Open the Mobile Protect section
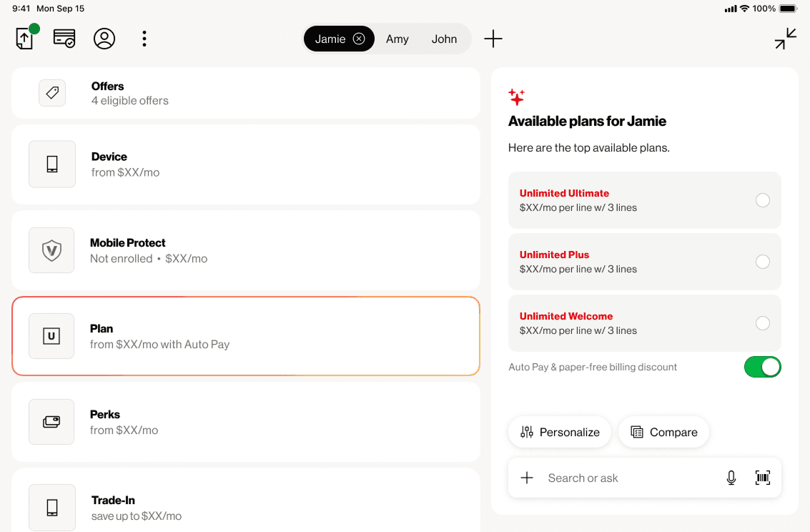This screenshot has height=532, width=810. [245, 250]
